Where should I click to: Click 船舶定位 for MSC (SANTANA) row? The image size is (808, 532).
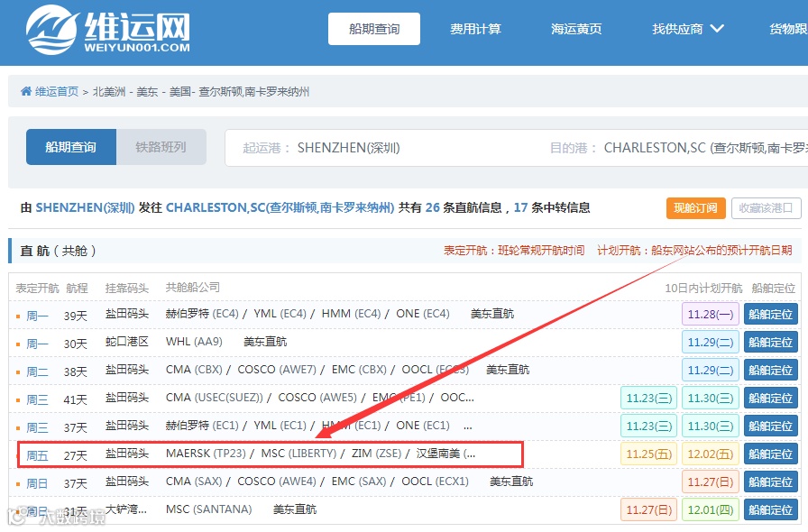coord(771,509)
